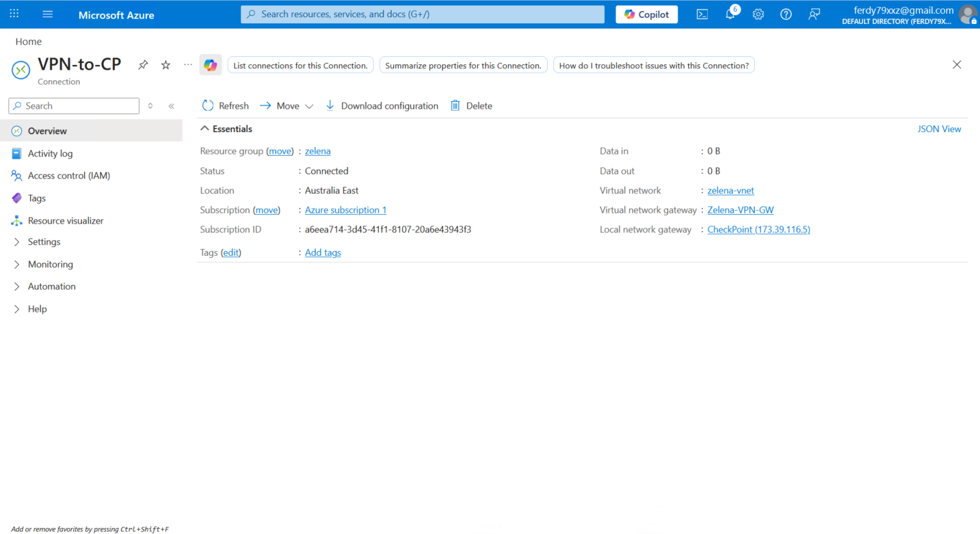Open portal settings gear icon
Screen dimensions: 980x534
click(x=758, y=14)
